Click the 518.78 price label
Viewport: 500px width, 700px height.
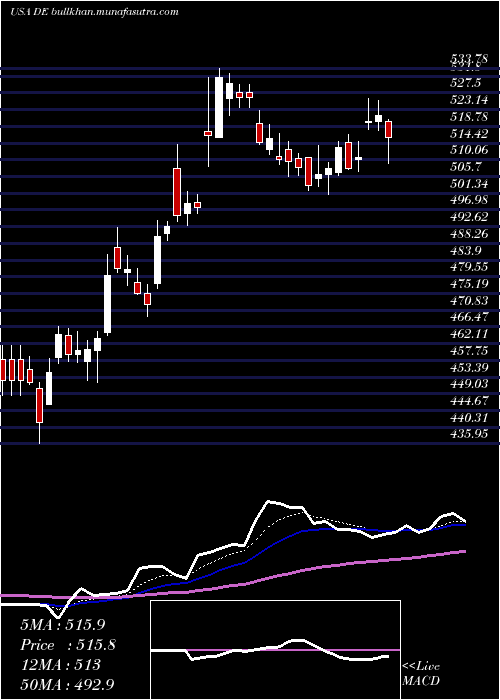469,117
